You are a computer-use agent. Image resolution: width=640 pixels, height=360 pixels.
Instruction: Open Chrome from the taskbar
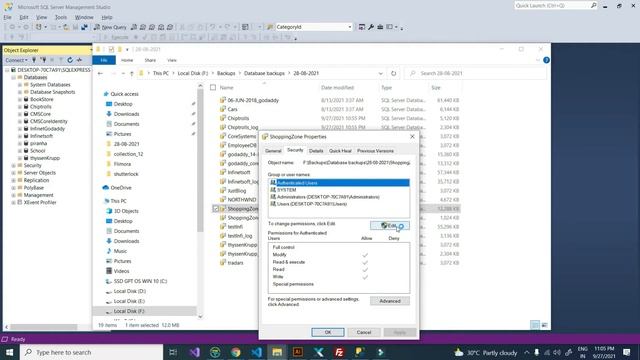[x=236, y=352]
